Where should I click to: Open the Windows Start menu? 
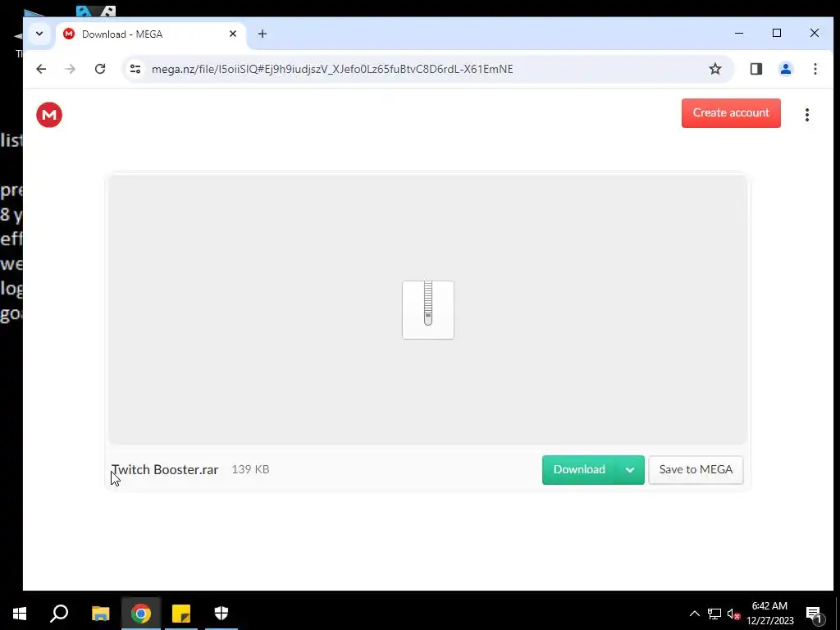pos(20,614)
